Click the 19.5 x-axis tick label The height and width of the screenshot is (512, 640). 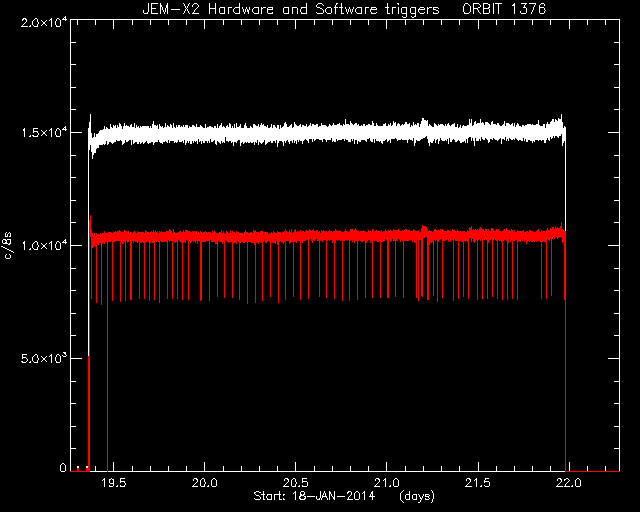click(113, 483)
